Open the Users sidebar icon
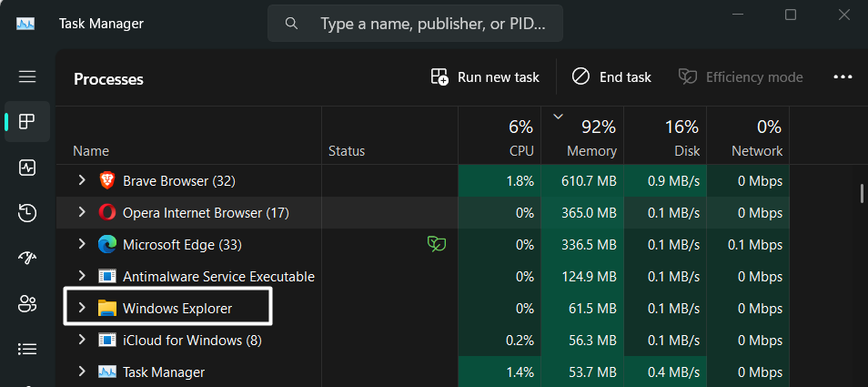Image resolution: width=868 pixels, height=387 pixels. [x=27, y=304]
